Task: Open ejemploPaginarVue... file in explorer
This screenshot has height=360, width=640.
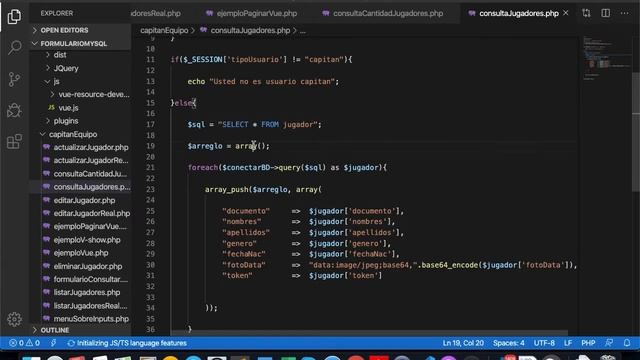Action: coord(90,227)
